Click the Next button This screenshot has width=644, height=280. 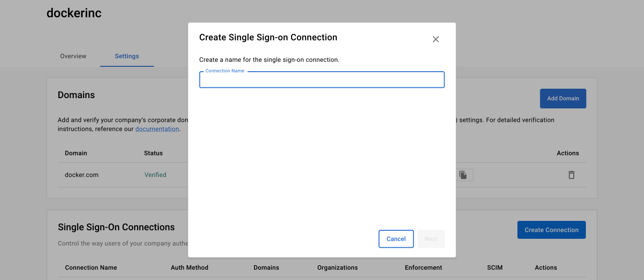click(431, 239)
